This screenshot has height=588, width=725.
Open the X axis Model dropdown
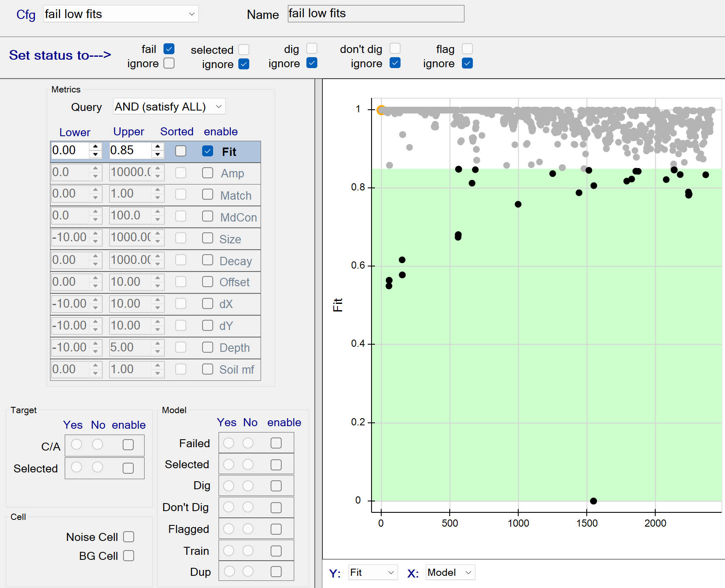450,572
